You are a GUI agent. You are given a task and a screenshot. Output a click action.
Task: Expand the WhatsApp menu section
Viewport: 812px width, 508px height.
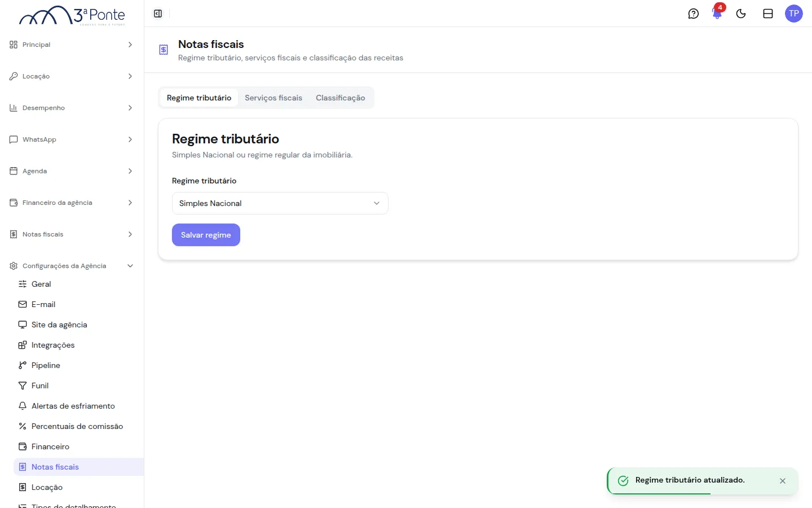pos(72,139)
